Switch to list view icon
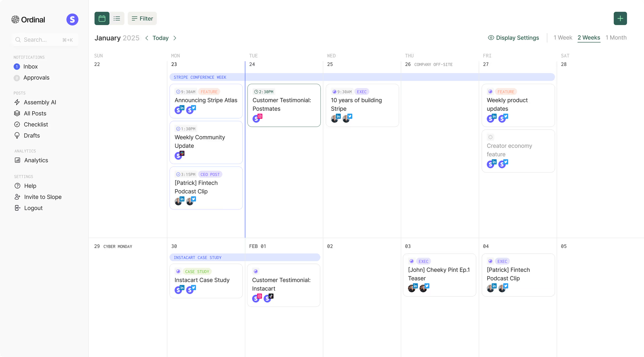The height and width of the screenshot is (357, 644). pos(117,18)
